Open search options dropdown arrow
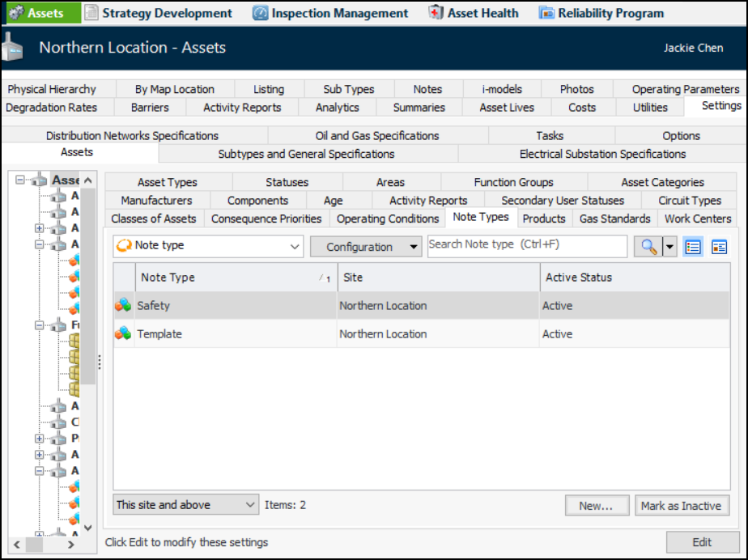Screen dimensions: 748x560 [x=669, y=247]
